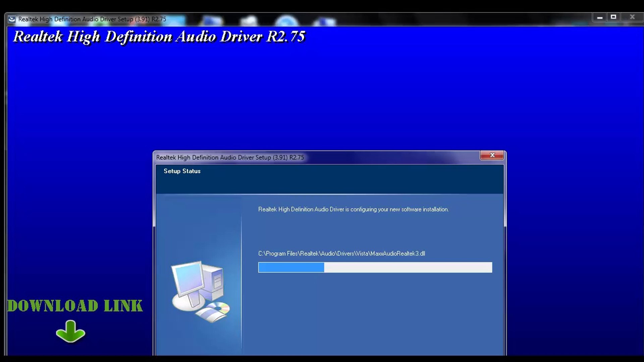Click the Realtek setup icon in title bar
The width and height of the screenshot is (644, 362).
click(12, 19)
